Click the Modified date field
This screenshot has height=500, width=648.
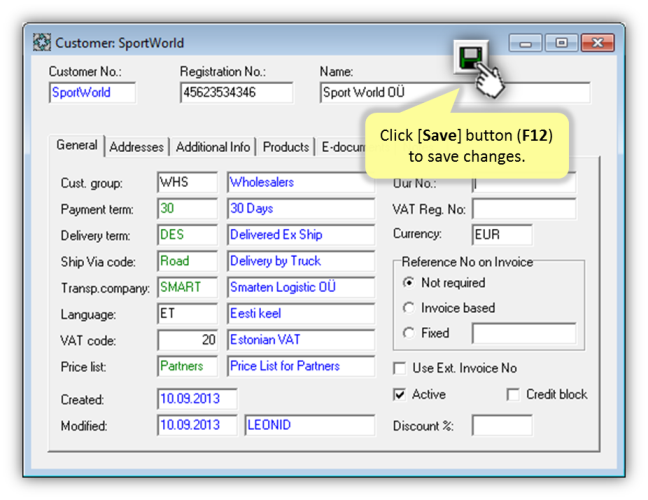point(197,425)
